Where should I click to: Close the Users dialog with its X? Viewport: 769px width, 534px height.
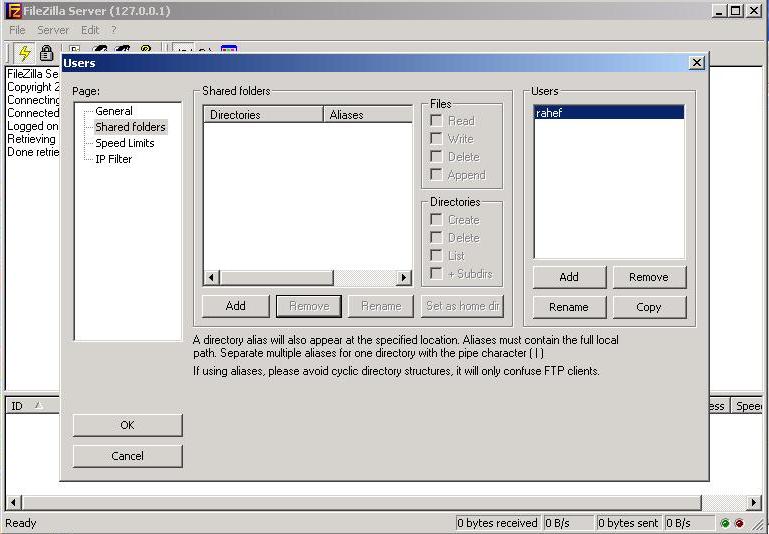pyautogui.click(x=696, y=63)
